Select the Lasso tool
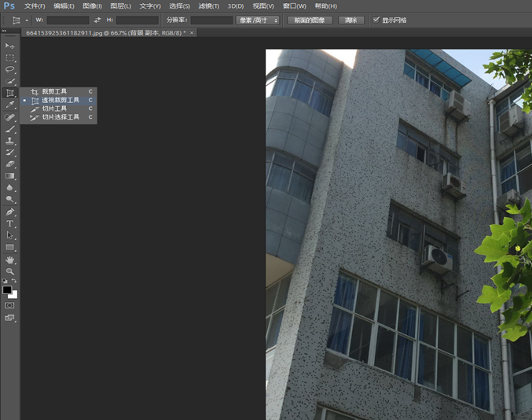 pyautogui.click(x=10, y=69)
